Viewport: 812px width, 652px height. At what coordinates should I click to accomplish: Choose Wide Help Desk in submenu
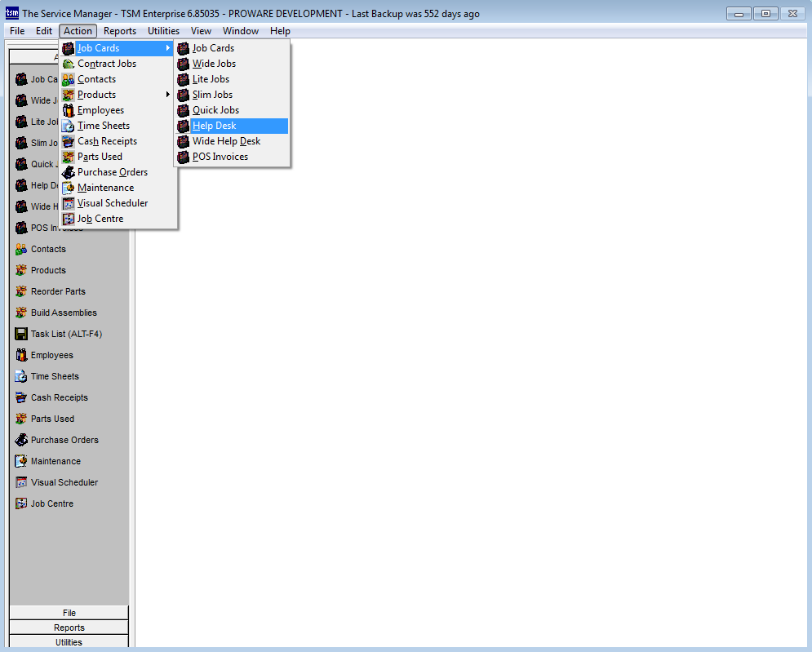[x=226, y=141]
